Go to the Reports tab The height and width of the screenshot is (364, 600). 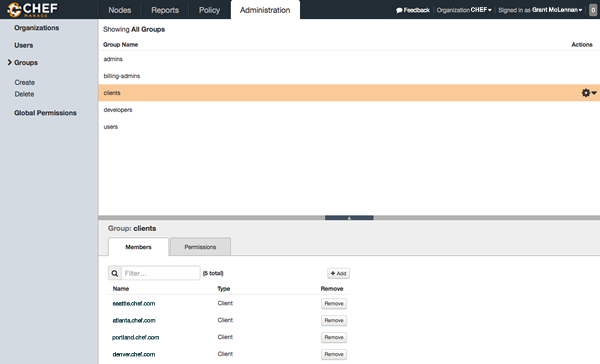pos(165,10)
